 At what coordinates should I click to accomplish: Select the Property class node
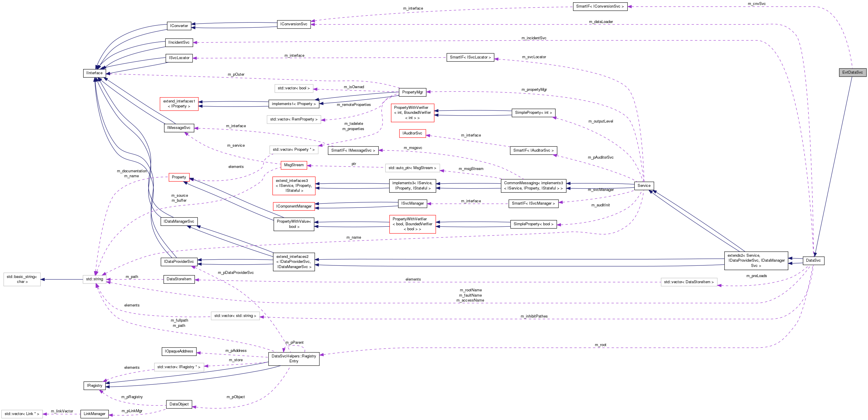179,177
